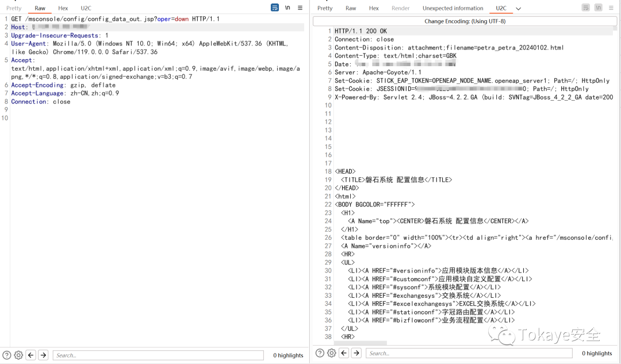This screenshot has height=364, width=621.
Task: Switch response panel to Pretty tab
Action: click(325, 8)
